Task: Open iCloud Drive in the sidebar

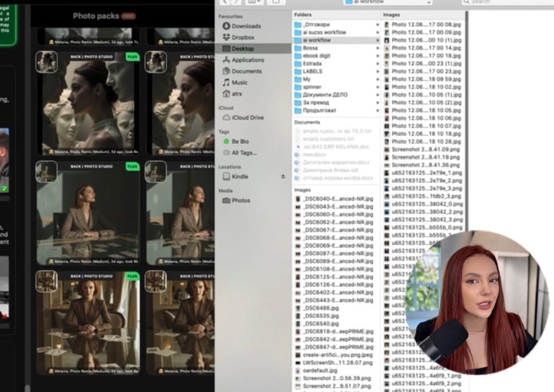Action: tap(247, 117)
